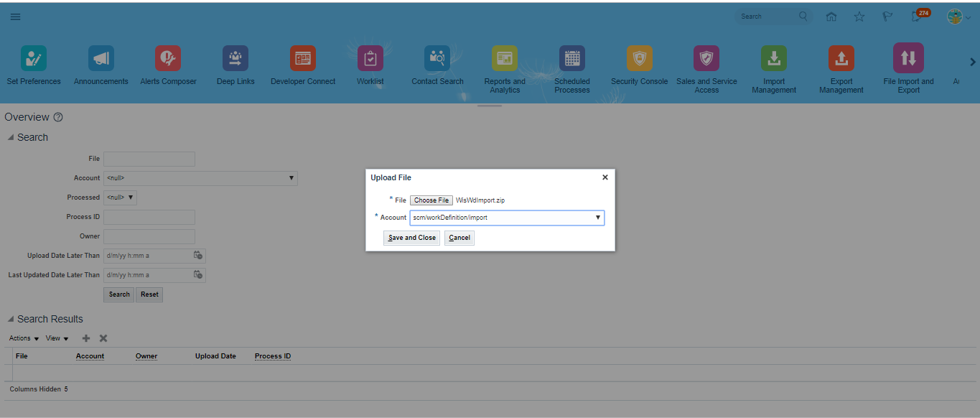Open the Alerts Composer
This screenshot has height=418, width=980.
pyautogui.click(x=167, y=58)
